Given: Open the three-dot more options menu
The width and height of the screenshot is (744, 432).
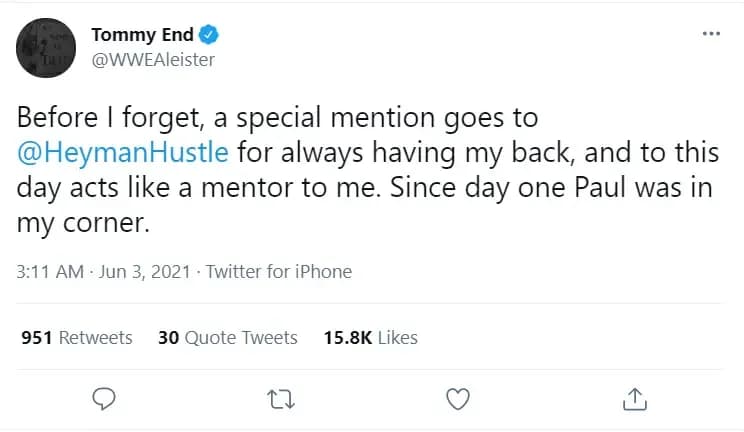Looking at the screenshot, I should pos(711,34).
